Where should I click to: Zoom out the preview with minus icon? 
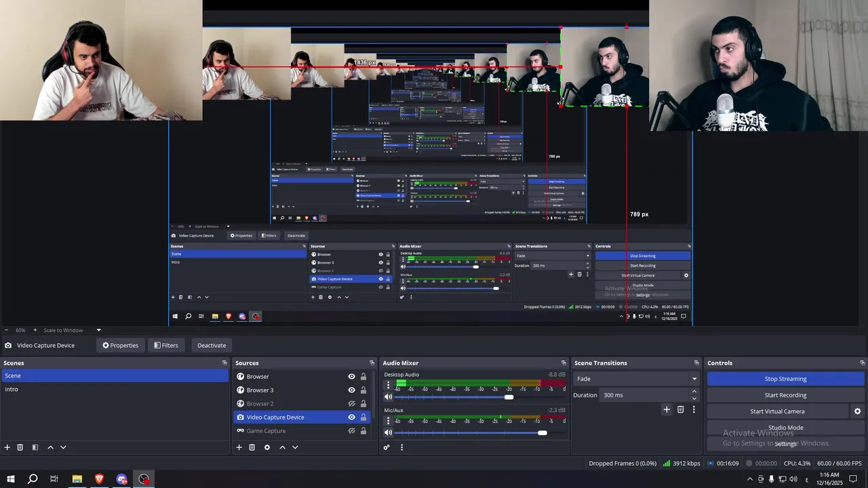pos(7,330)
